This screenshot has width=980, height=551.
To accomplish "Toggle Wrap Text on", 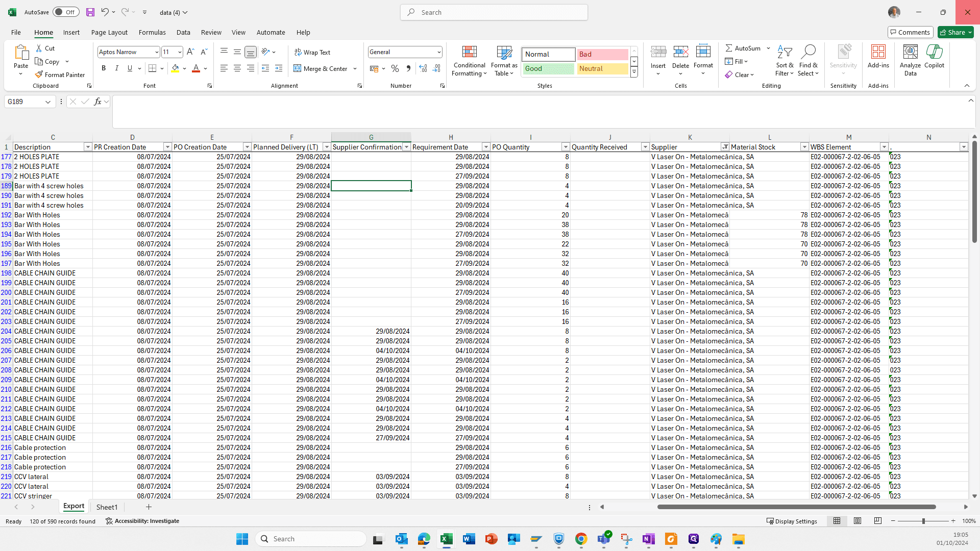I will coord(312,53).
